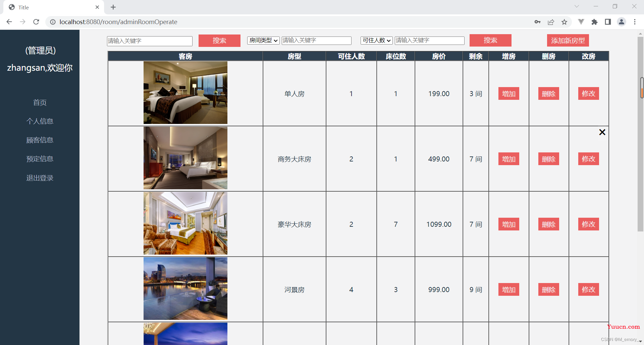This screenshot has width=644, height=345.
Task: Click 退出登录 to log out
Action: click(x=40, y=178)
